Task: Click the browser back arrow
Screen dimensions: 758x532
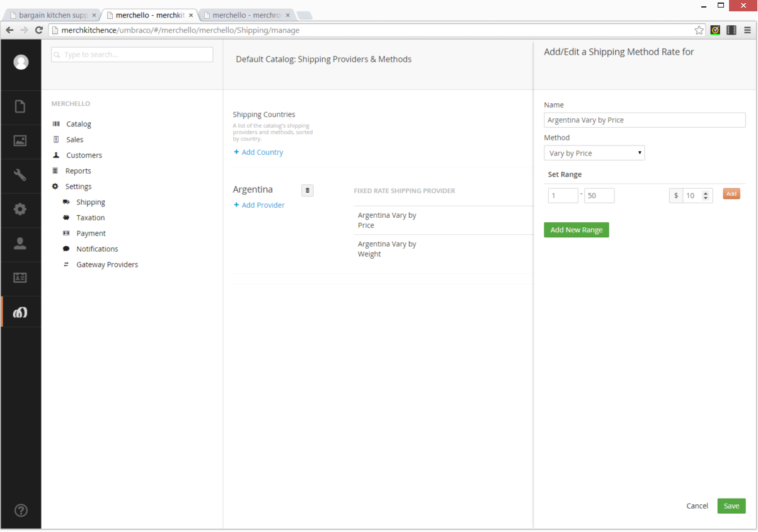Action: point(9,30)
